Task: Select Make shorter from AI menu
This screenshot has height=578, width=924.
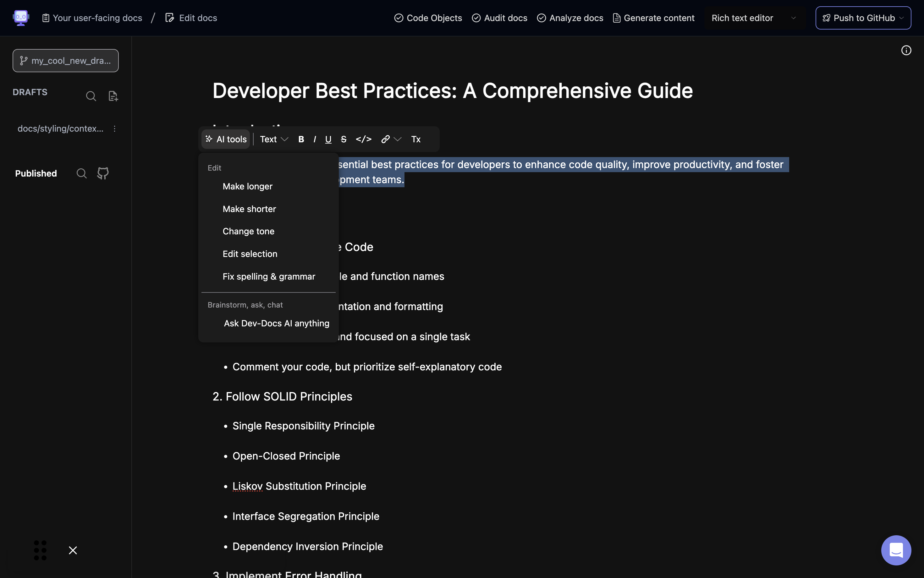Action: point(249,209)
